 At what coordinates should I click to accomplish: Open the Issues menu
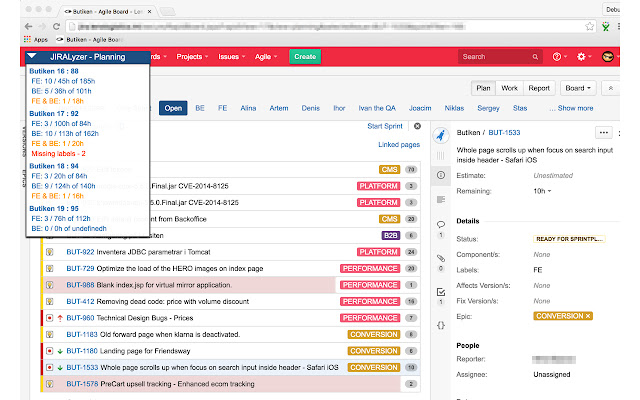231,57
